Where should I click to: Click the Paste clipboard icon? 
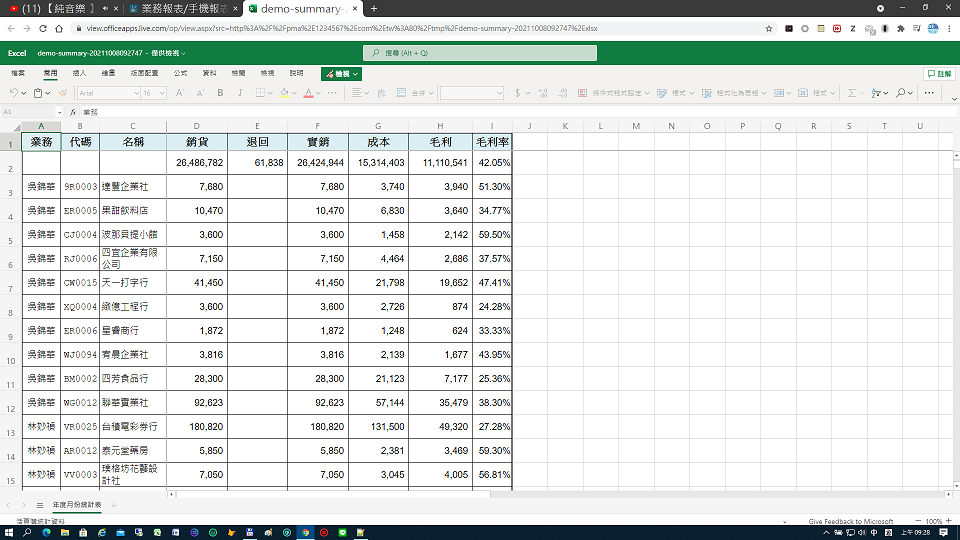coord(38,93)
